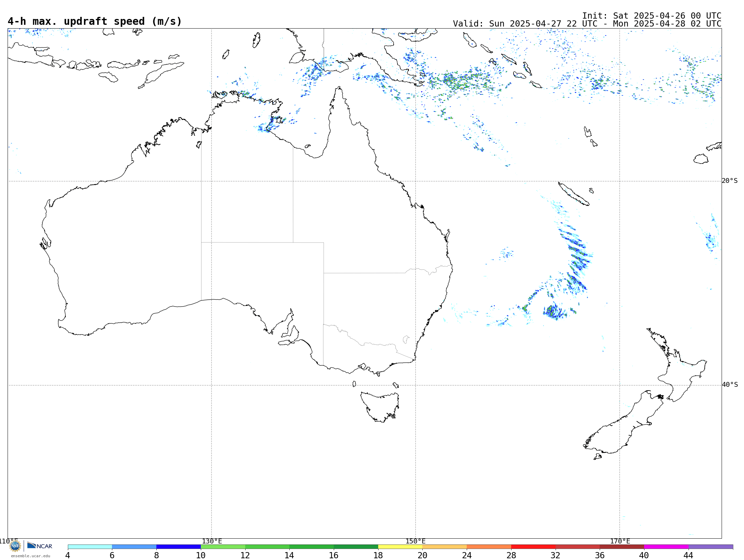Image resolution: width=744 pixels, height=560 pixels.
Task: Click the colorbar tick label '28'
Action: click(511, 556)
